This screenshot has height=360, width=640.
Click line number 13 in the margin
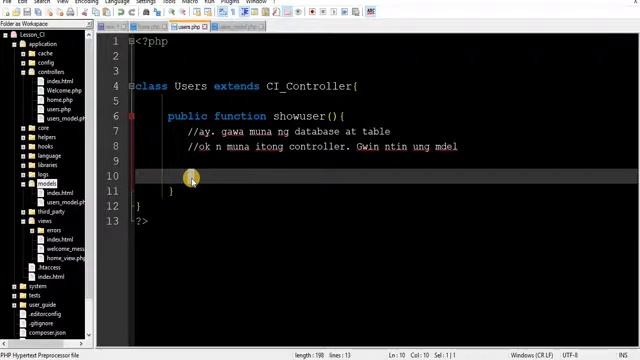tap(113, 221)
